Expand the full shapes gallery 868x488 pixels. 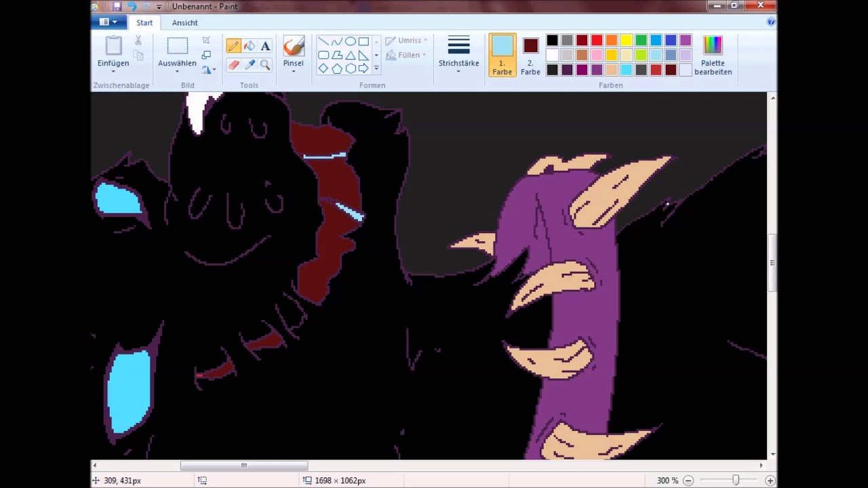(x=376, y=68)
